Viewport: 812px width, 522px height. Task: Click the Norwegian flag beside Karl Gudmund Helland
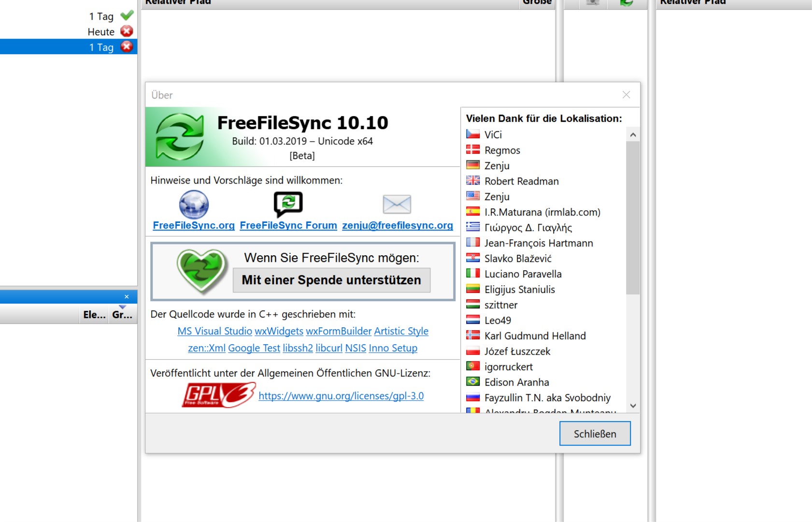tap(473, 335)
